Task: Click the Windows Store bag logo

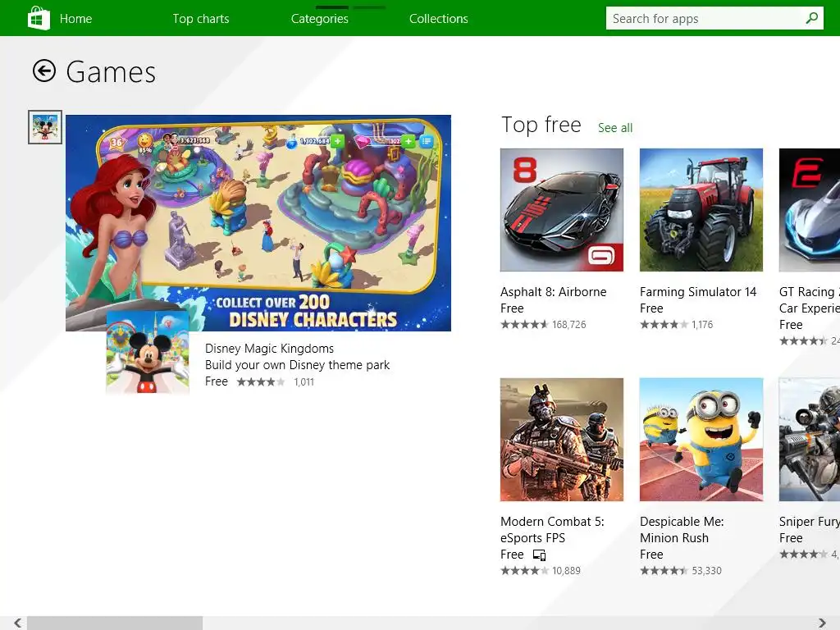Action: (x=39, y=18)
